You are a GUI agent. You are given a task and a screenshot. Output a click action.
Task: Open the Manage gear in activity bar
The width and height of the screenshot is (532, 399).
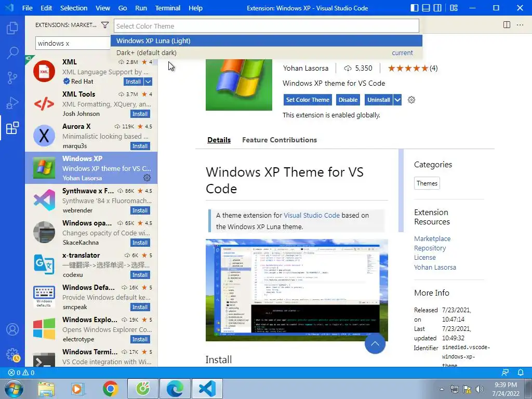pos(13,355)
